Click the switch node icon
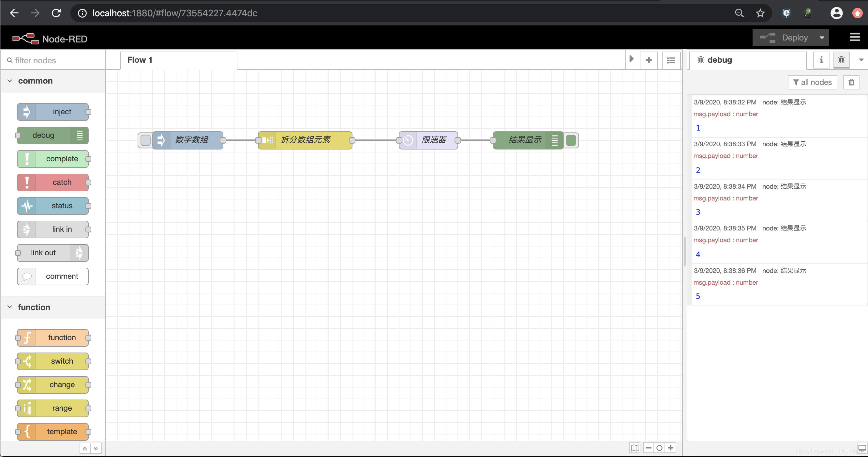The height and width of the screenshot is (457, 868). point(28,361)
